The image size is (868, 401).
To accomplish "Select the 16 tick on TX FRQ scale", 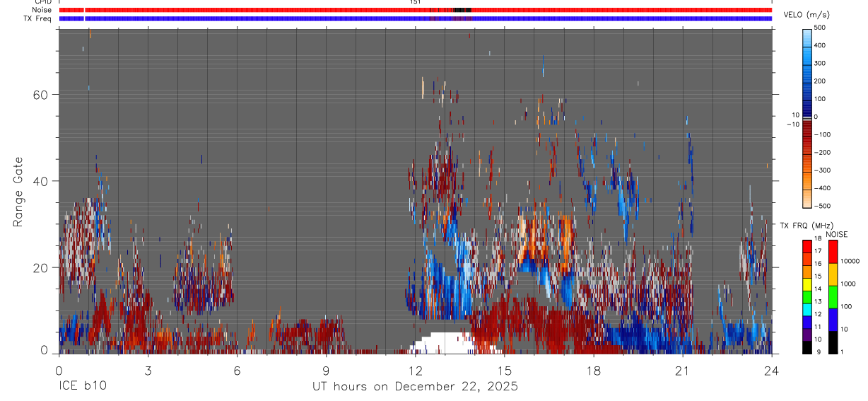I will pos(817,264).
